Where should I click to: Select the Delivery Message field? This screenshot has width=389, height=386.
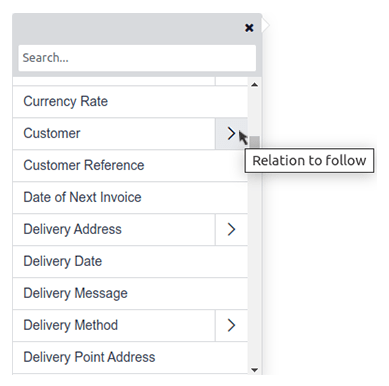pos(130,293)
